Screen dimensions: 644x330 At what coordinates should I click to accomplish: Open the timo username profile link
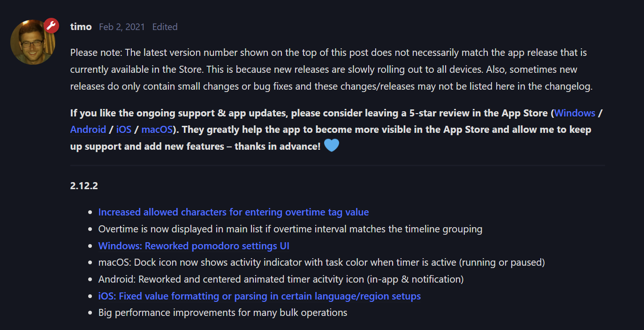pyautogui.click(x=81, y=27)
